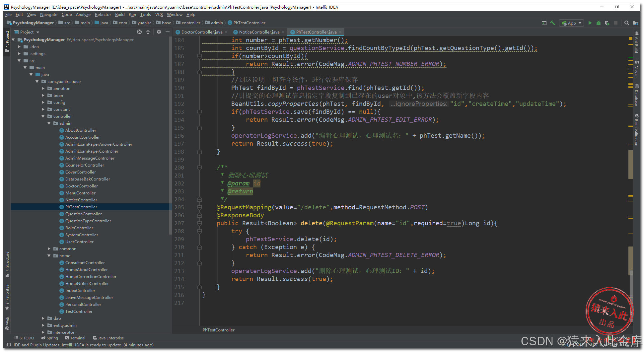Collapse the admin folder in project tree
The height and width of the screenshot is (352, 644).
[49, 123]
